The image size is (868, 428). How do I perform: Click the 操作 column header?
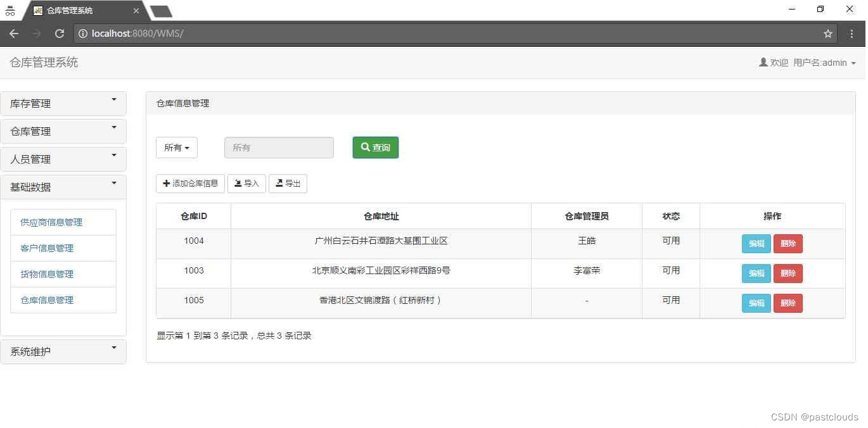(x=772, y=216)
